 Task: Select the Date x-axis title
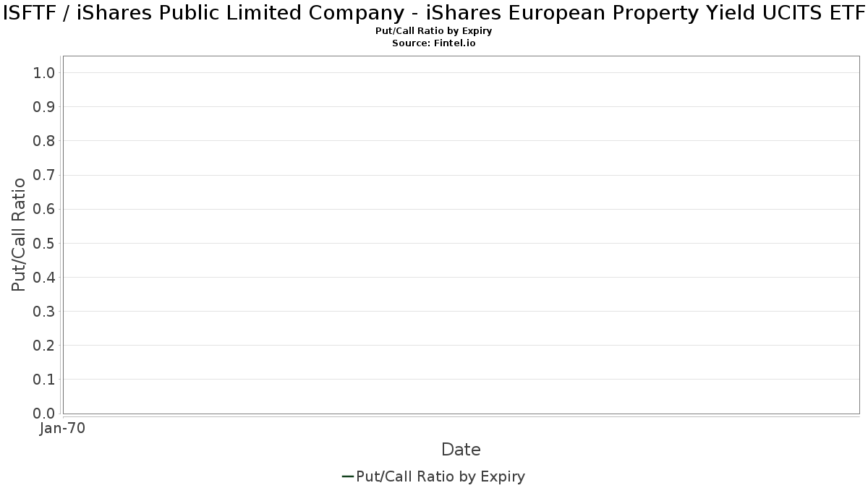coord(461,450)
